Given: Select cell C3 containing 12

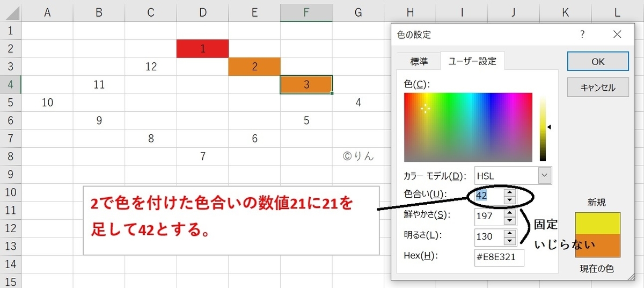Looking at the screenshot, I should (x=151, y=67).
